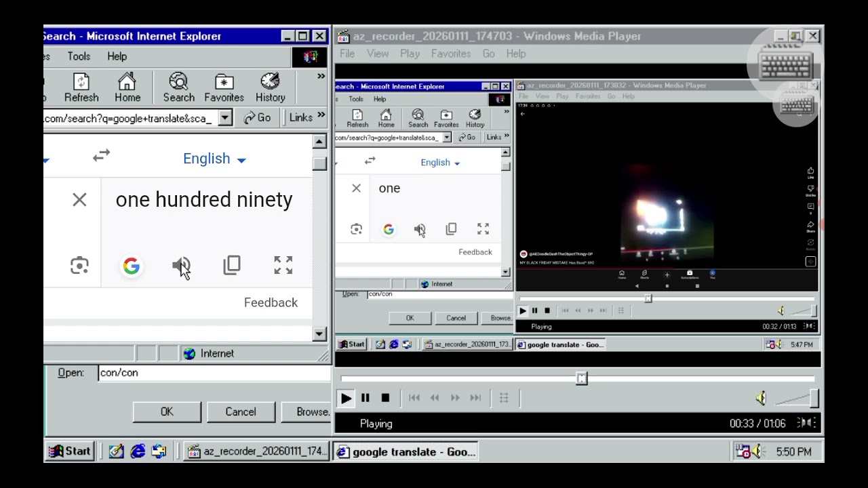Click the seek slider thumb in the main Media Player
Screen dimensions: 868x488
581,379
